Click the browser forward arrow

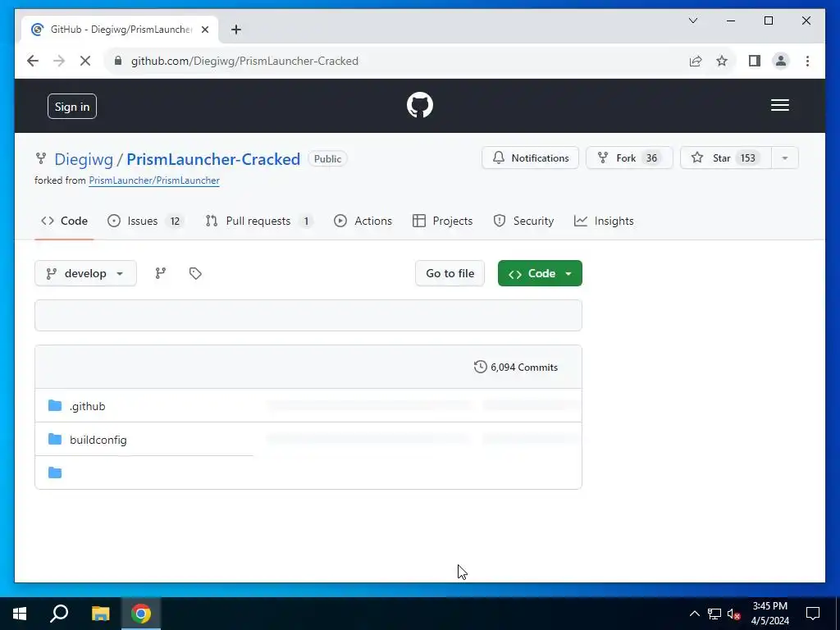(59, 61)
